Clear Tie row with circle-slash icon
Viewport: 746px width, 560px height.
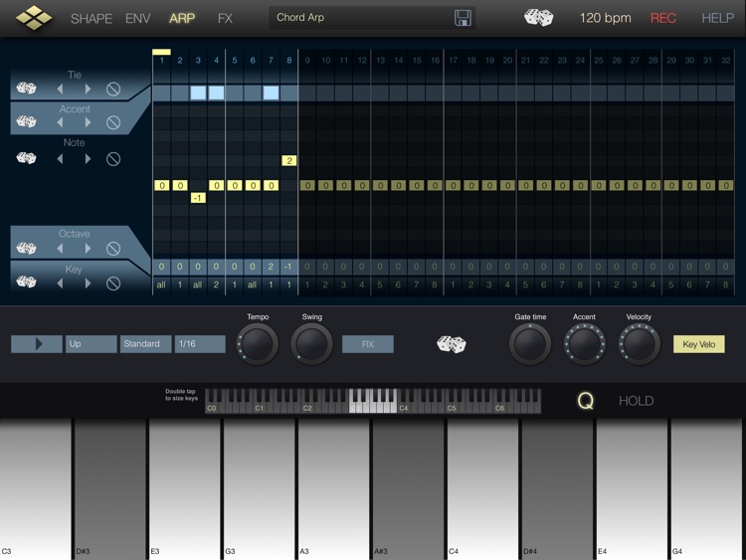coord(113,89)
